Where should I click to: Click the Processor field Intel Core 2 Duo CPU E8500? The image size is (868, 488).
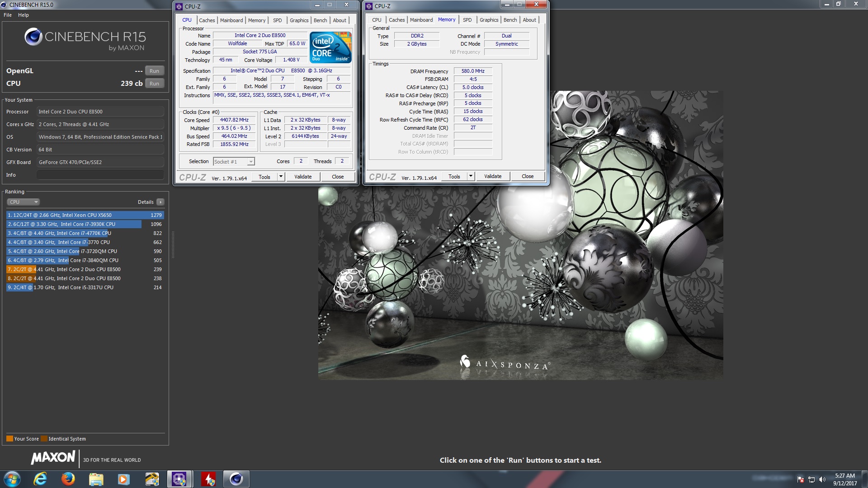(100, 112)
